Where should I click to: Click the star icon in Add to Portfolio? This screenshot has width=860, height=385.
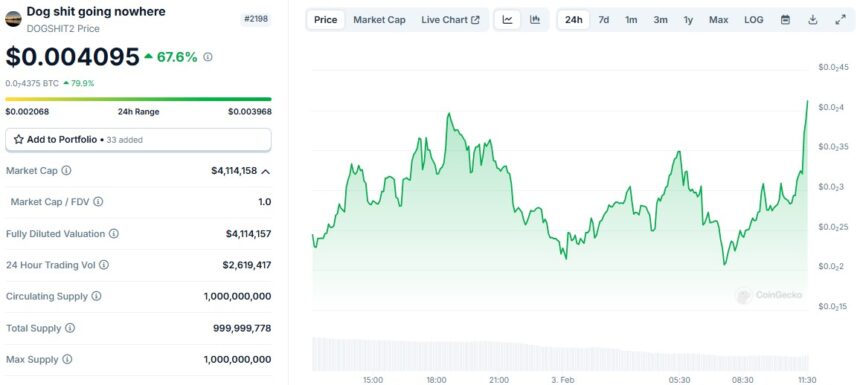click(19, 140)
